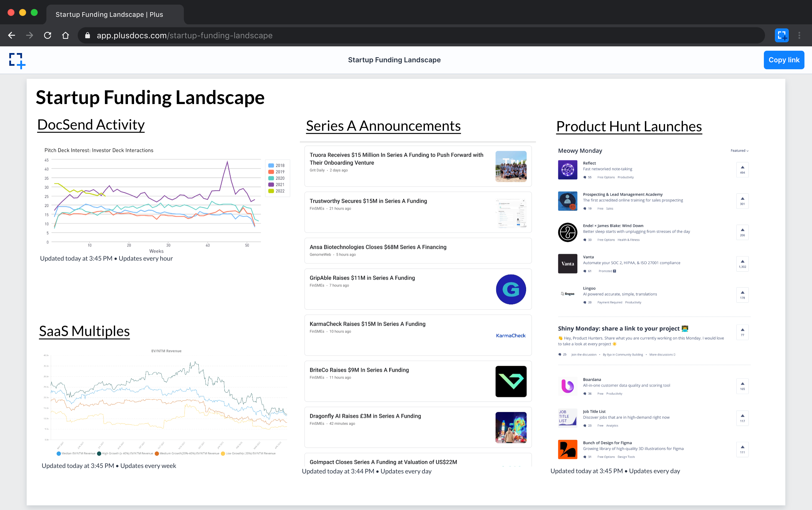Click the Copy link button
Image resolution: width=812 pixels, height=510 pixels.
(784, 60)
